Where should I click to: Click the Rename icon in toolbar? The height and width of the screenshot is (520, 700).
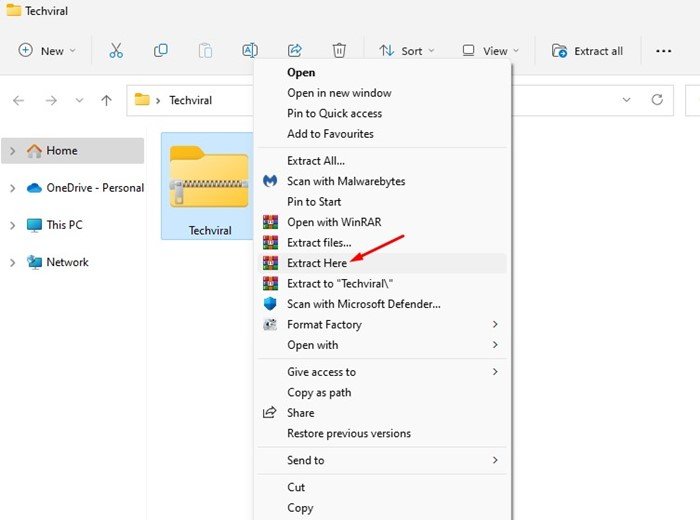pos(250,50)
